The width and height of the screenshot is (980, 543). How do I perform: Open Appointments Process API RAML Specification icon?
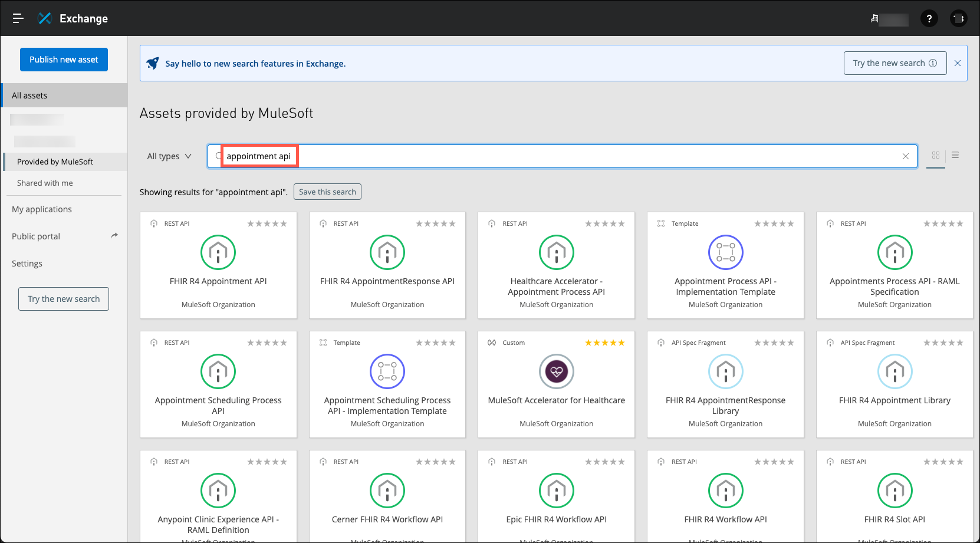point(895,252)
